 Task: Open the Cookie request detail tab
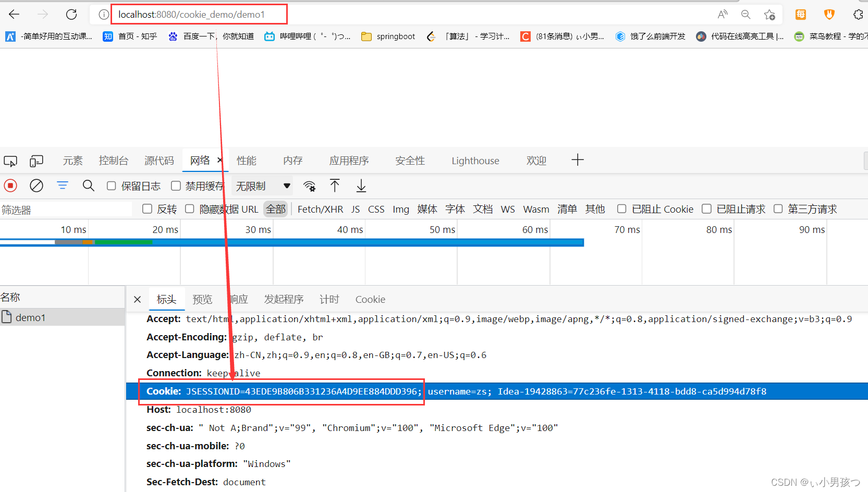pyautogui.click(x=370, y=299)
